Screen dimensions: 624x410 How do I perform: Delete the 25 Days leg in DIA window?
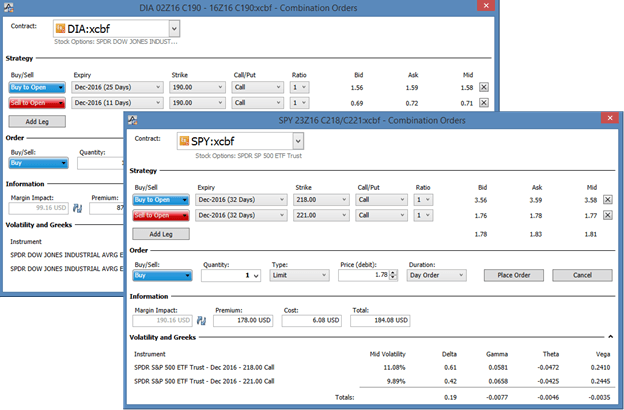[x=484, y=87]
